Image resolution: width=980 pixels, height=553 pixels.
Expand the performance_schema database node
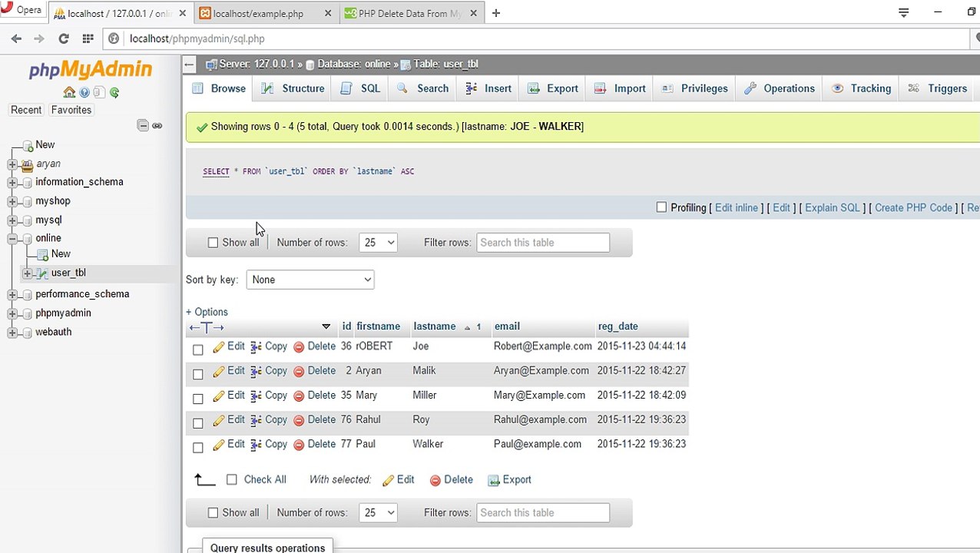tap(12, 295)
